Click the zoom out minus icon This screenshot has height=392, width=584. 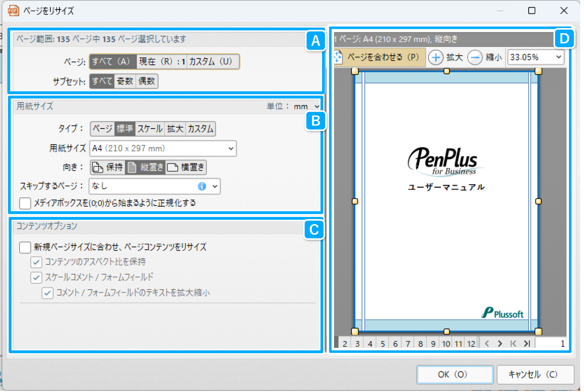pos(475,58)
